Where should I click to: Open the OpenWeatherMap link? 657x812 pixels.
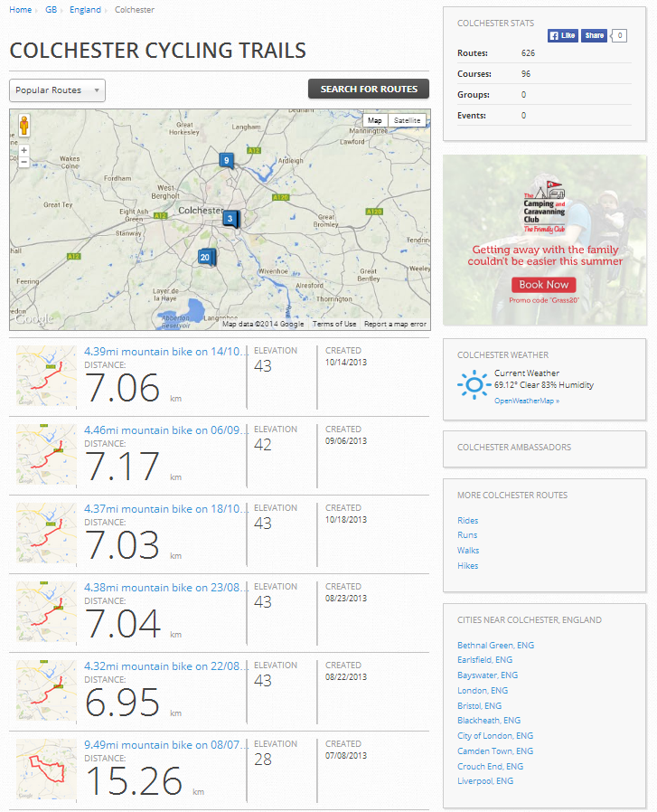[x=527, y=401]
